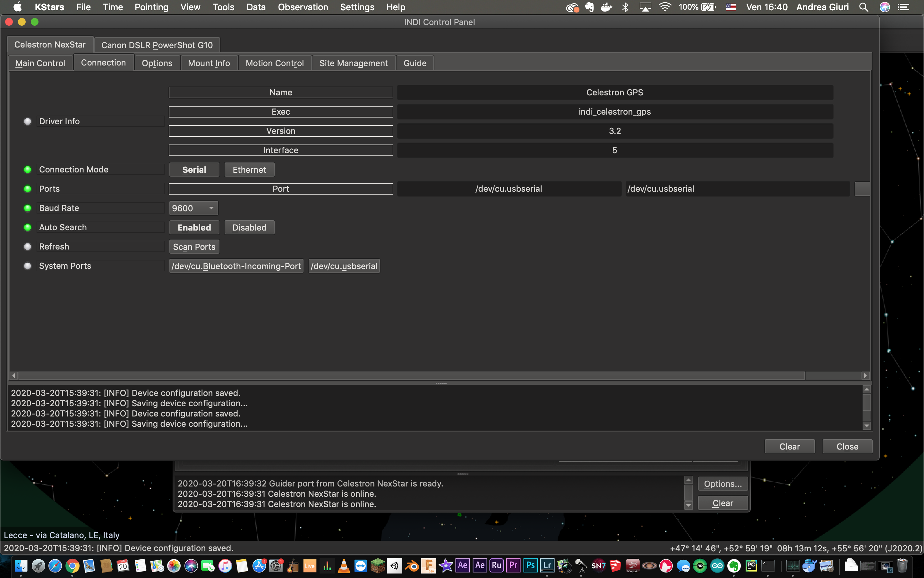924x578 pixels.
Task: Launch Ableton Live from the dock
Action: 310,565
